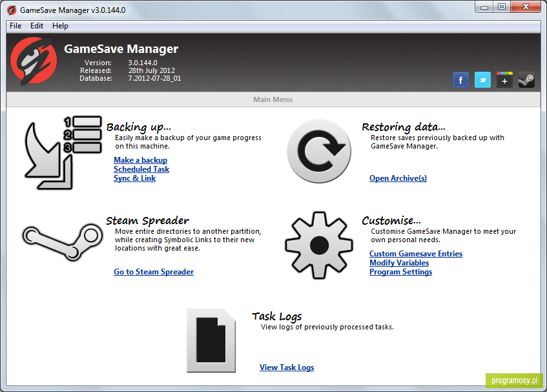The image size is (547, 392).
Task: Open the File menu
Action: [15, 26]
